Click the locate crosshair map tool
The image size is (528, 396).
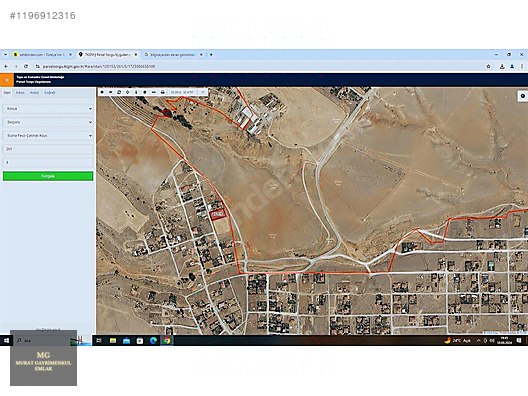click(x=128, y=92)
